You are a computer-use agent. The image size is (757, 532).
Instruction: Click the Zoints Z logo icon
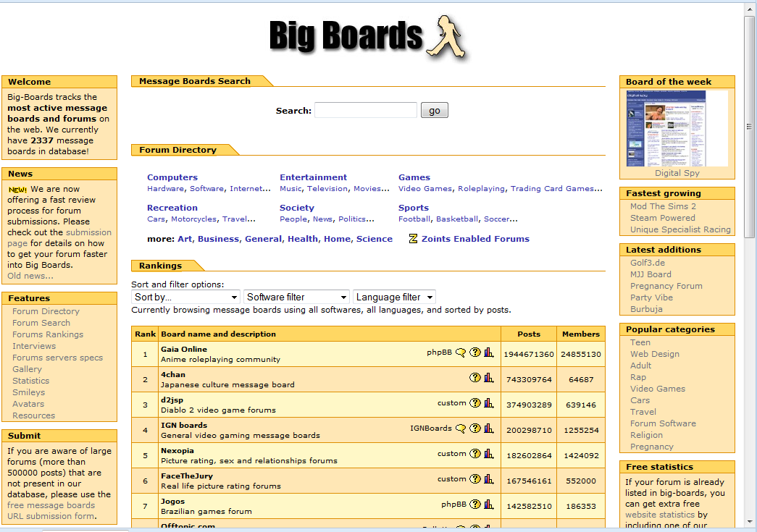click(x=413, y=239)
